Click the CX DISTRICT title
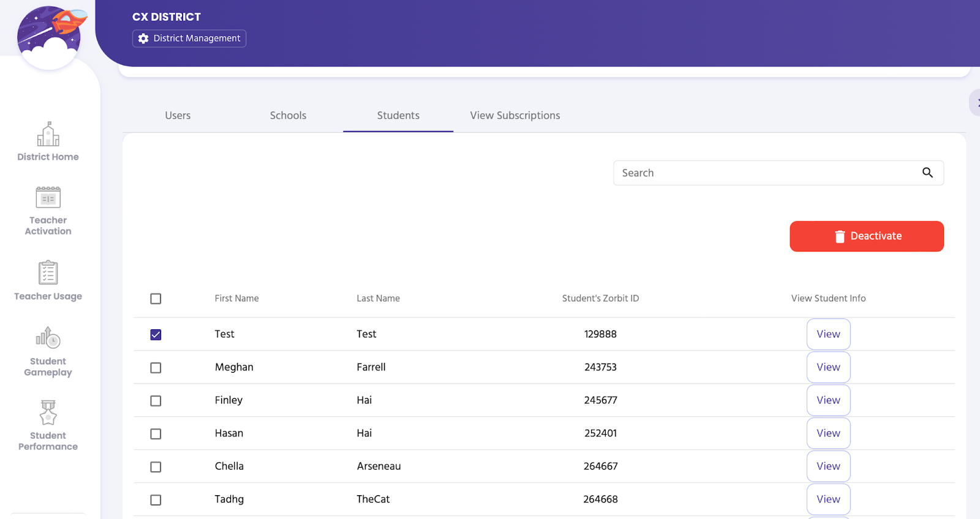 tap(167, 17)
